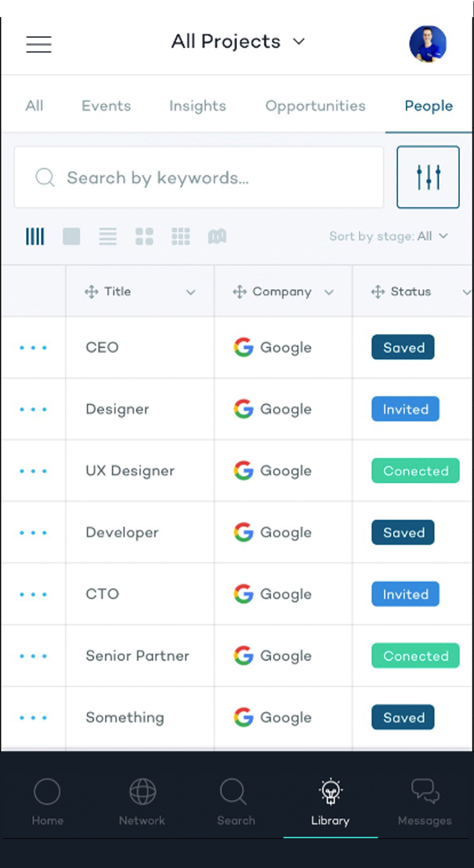The image size is (474, 868).
Task: Go to Network in bottom navigation
Action: 142,802
